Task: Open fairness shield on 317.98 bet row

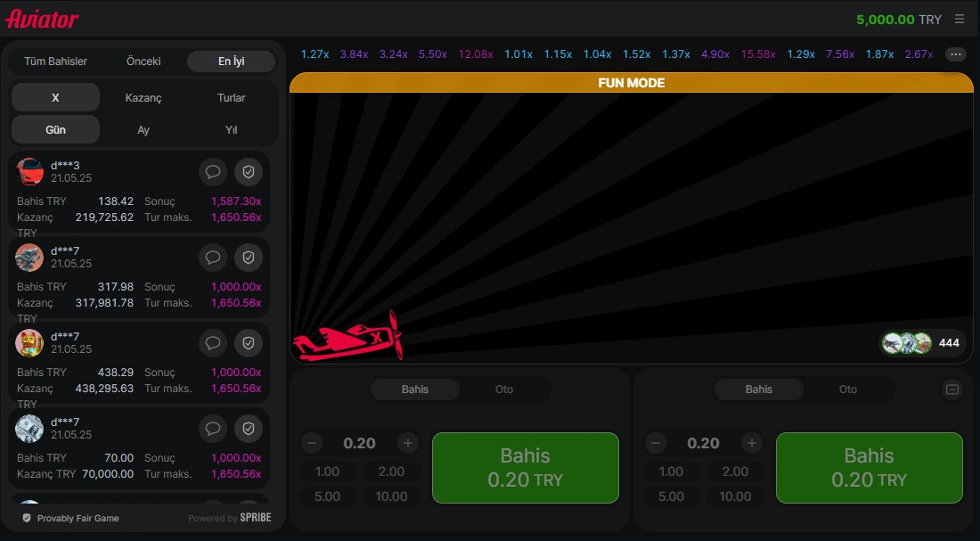Action: 249,258
